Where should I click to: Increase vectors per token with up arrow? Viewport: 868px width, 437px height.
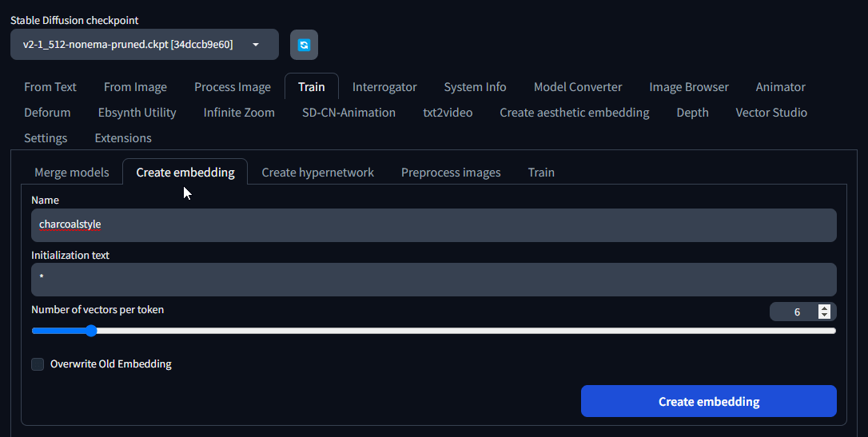point(824,308)
